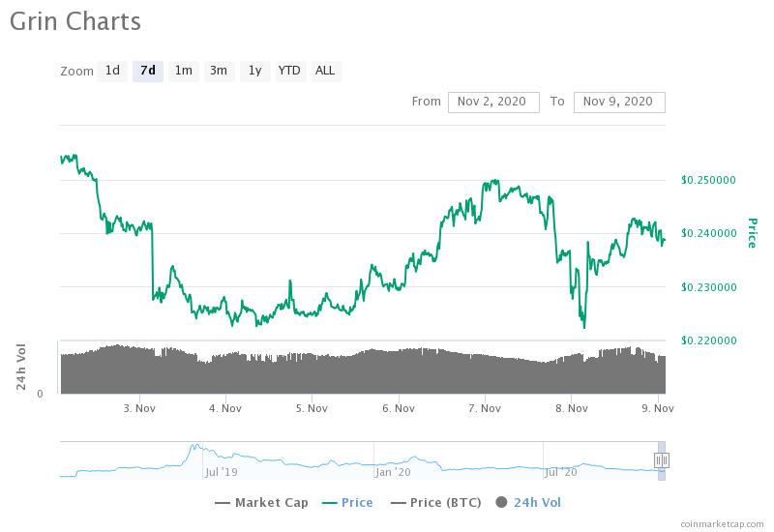Screen dimensions: 774x532
Task: Click the To date field
Action: point(618,102)
